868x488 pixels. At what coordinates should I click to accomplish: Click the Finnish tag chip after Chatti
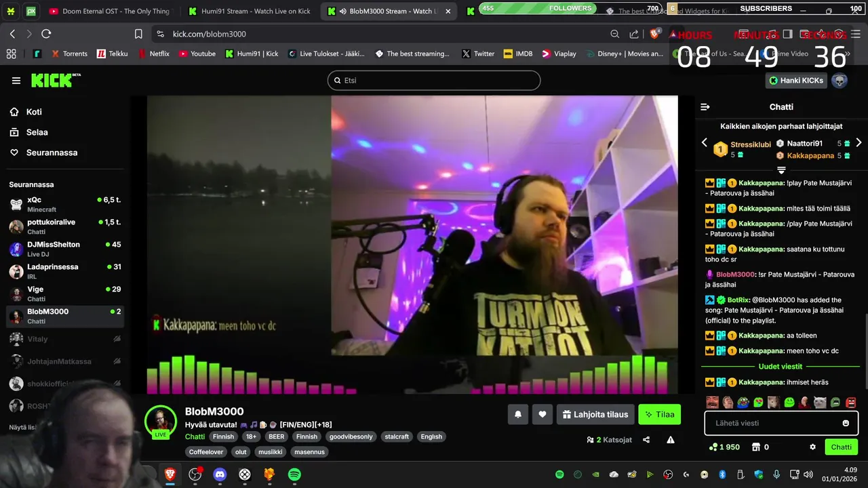pos(223,437)
